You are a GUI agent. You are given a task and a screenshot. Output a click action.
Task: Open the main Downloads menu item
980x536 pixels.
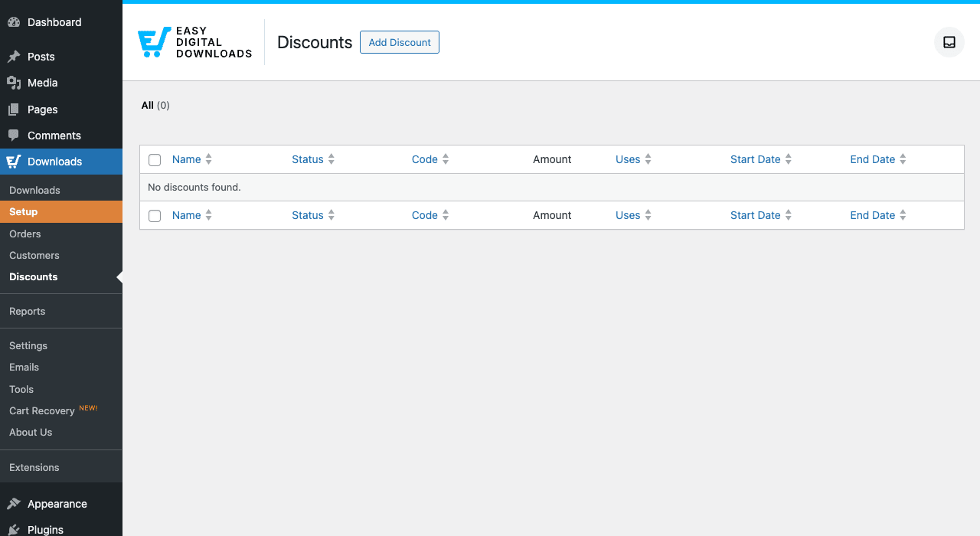(61, 162)
